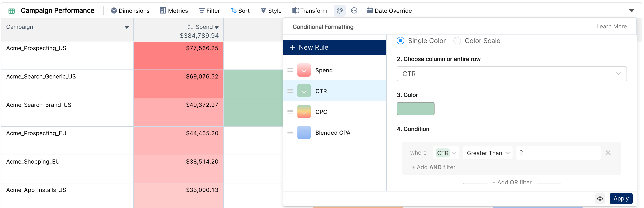
Task: Click the $38,514.20 spend cell
Action: pyautogui.click(x=178, y=169)
